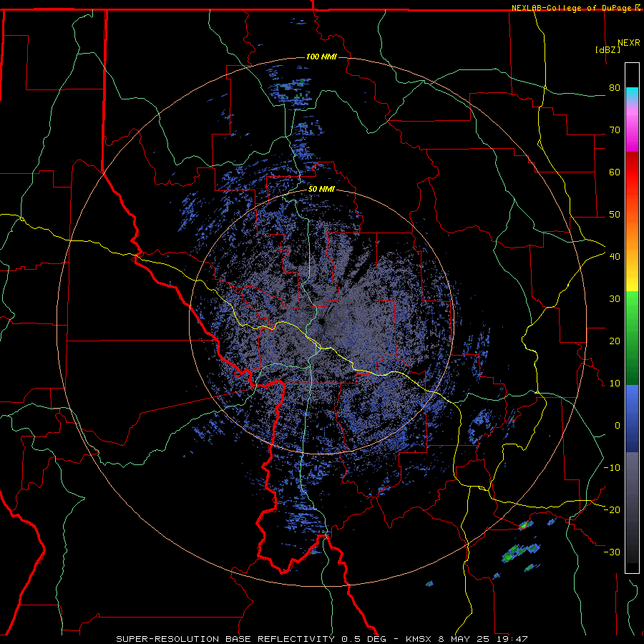Click the 70 value on dBZ scale

click(x=615, y=130)
